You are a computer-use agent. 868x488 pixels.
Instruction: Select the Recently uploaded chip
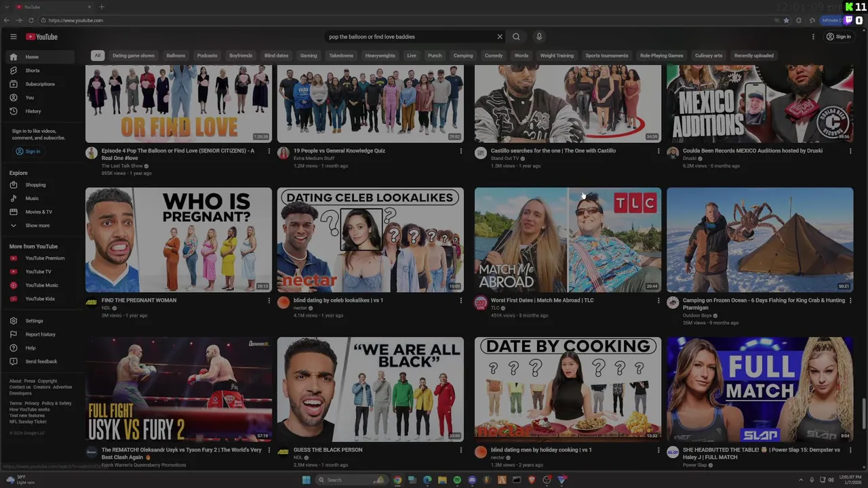pos(753,56)
